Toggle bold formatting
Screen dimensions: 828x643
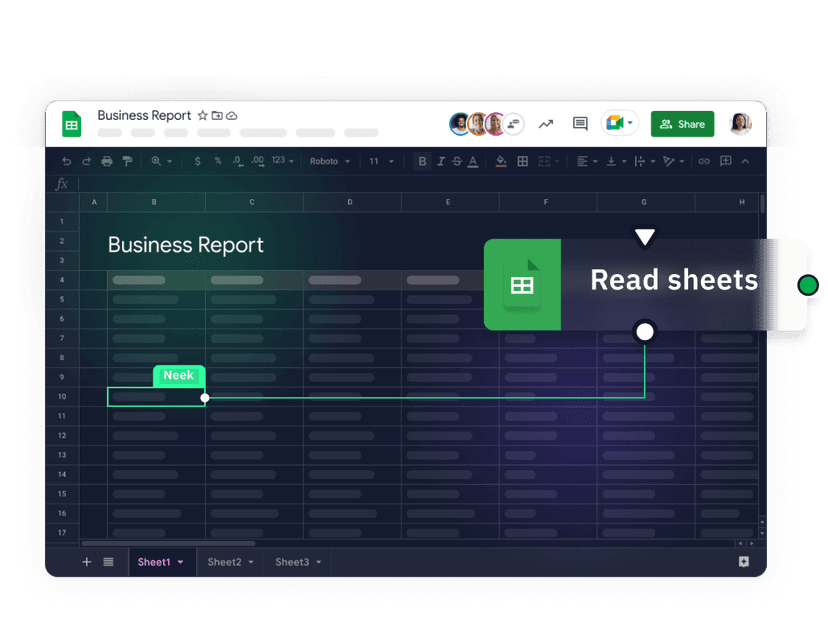pyautogui.click(x=422, y=161)
